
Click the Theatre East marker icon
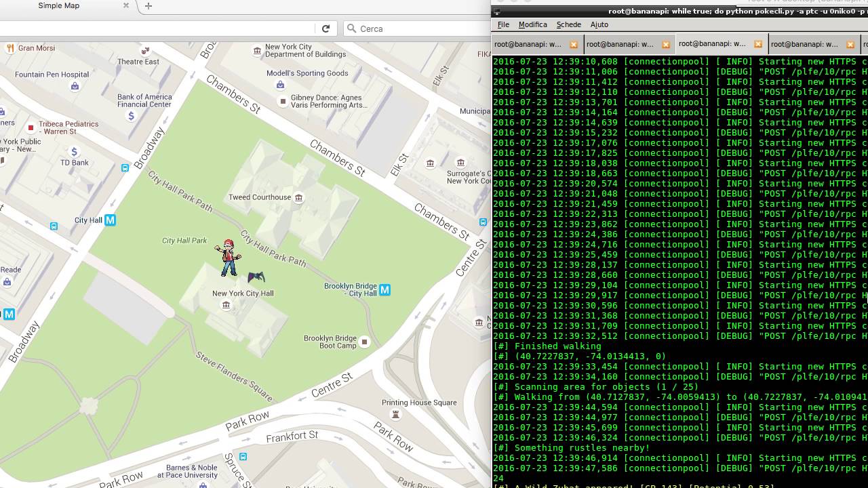[x=144, y=52]
